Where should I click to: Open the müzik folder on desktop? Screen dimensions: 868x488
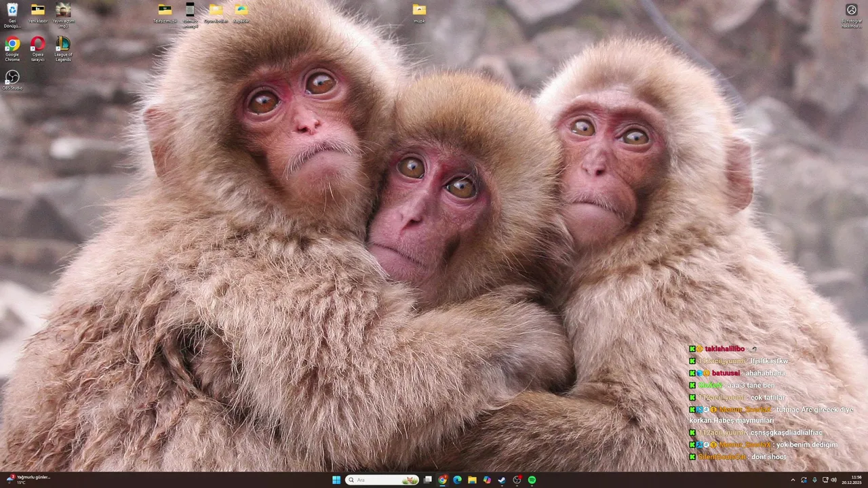[420, 14]
